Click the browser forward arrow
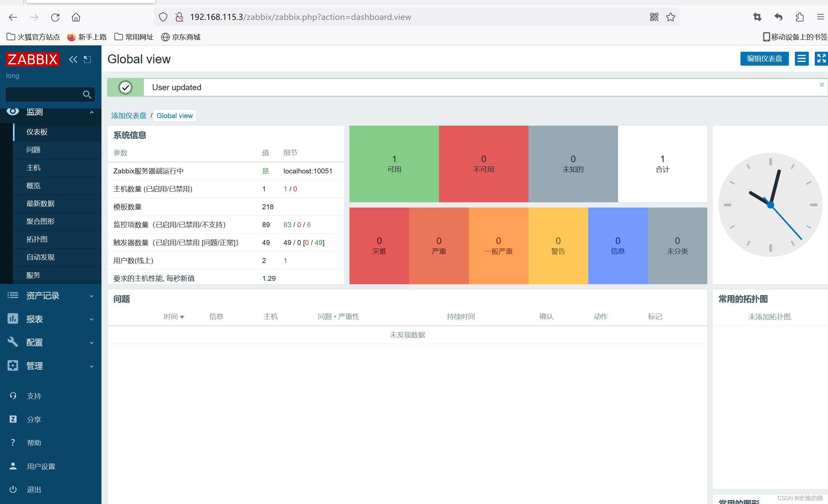Screen dimensions: 828x504 34,17
